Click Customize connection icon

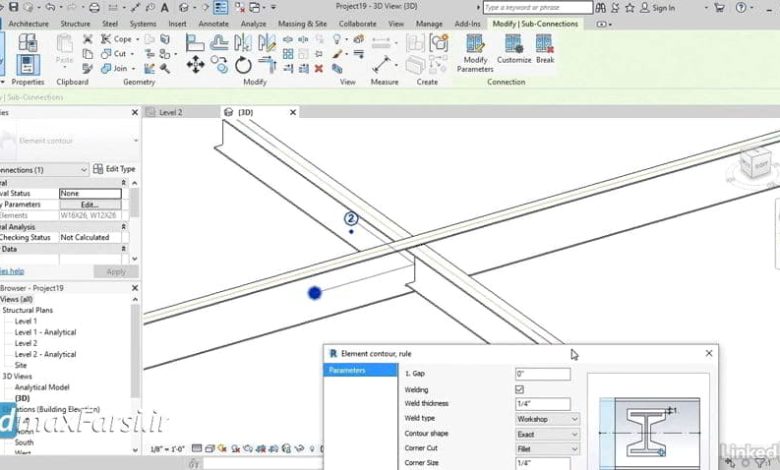[x=514, y=49]
